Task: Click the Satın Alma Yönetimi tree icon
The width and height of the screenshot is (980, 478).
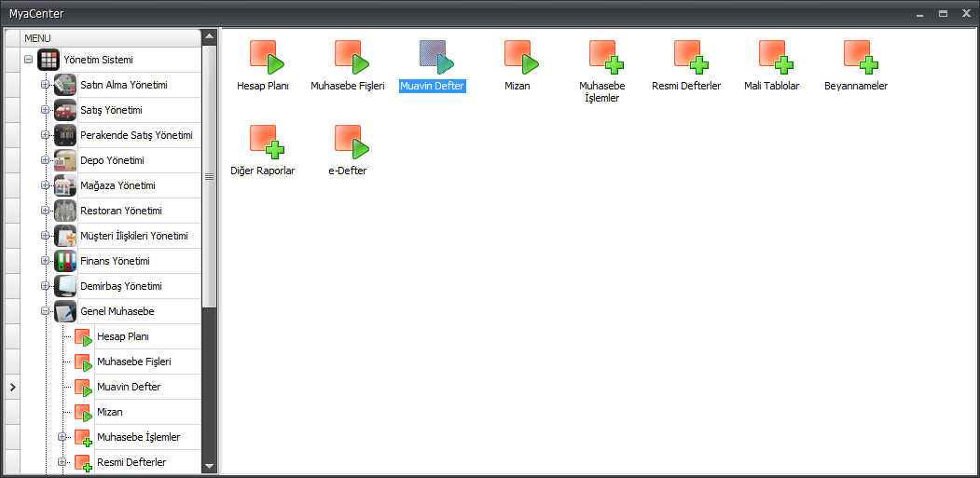Action: coord(65,85)
